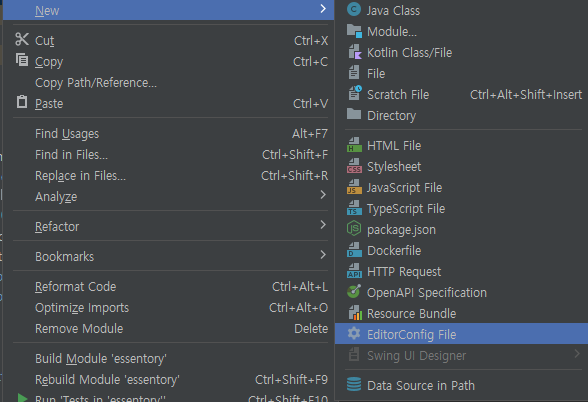Click the OpenAPI Specification icon

tap(354, 291)
